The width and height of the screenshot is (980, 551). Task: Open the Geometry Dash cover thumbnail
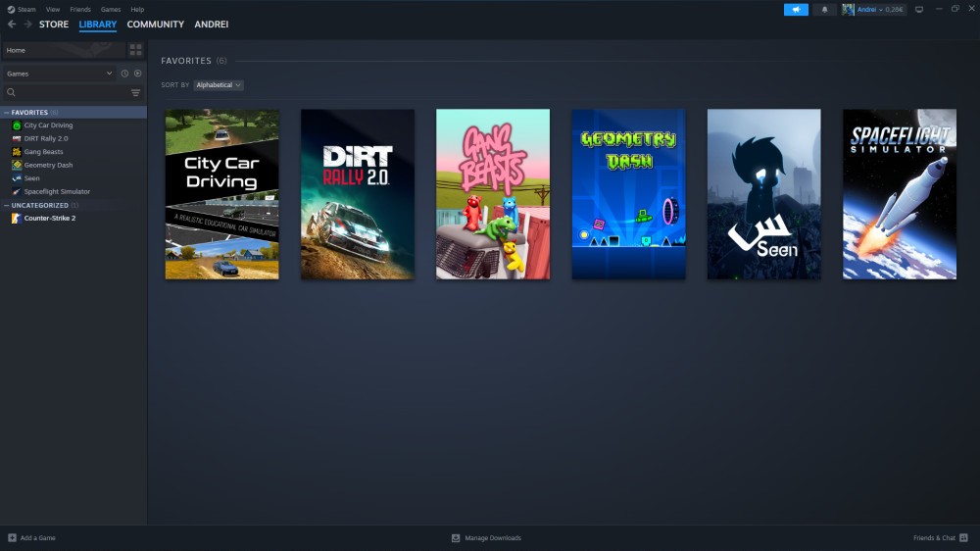[628, 194]
